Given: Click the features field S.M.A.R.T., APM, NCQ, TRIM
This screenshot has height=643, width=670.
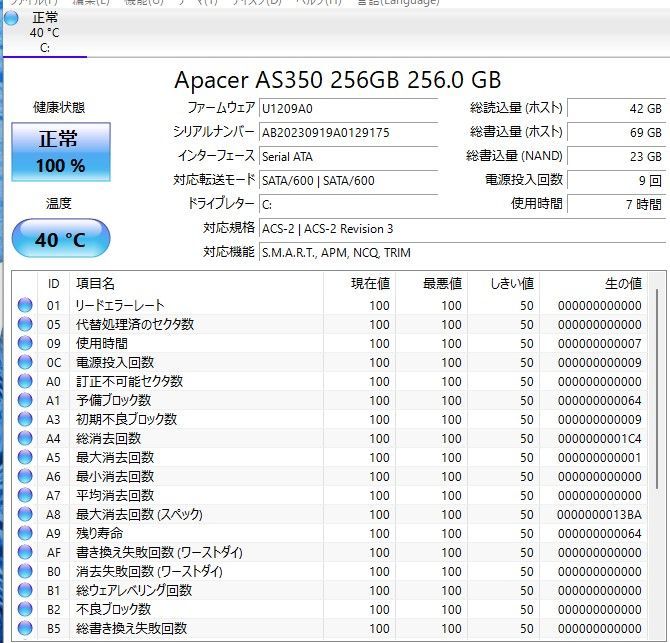Looking at the screenshot, I should [x=462, y=253].
